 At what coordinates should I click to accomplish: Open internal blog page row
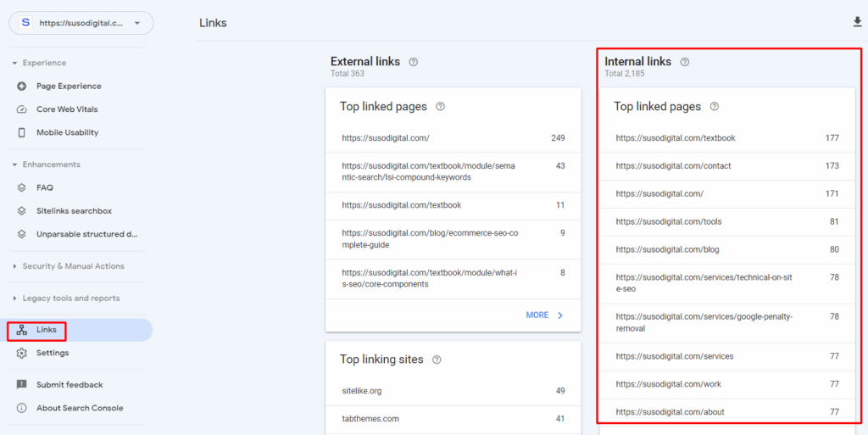[727, 249]
